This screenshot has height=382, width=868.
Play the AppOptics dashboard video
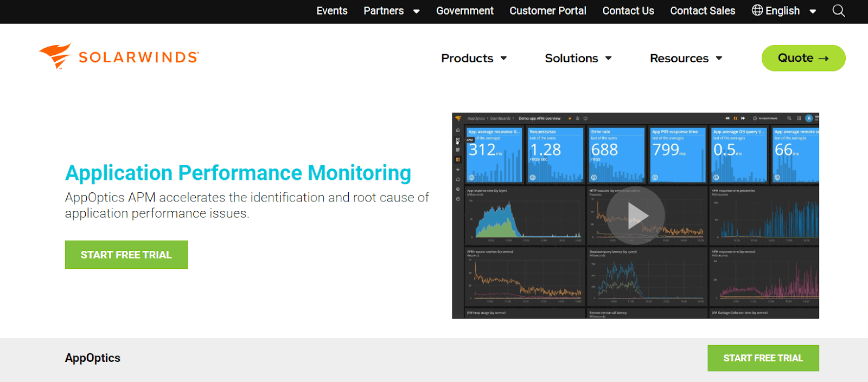click(x=635, y=215)
